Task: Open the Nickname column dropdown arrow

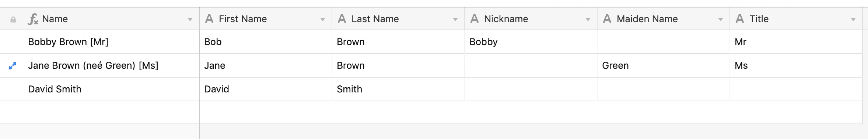Action: pos(588,19)
